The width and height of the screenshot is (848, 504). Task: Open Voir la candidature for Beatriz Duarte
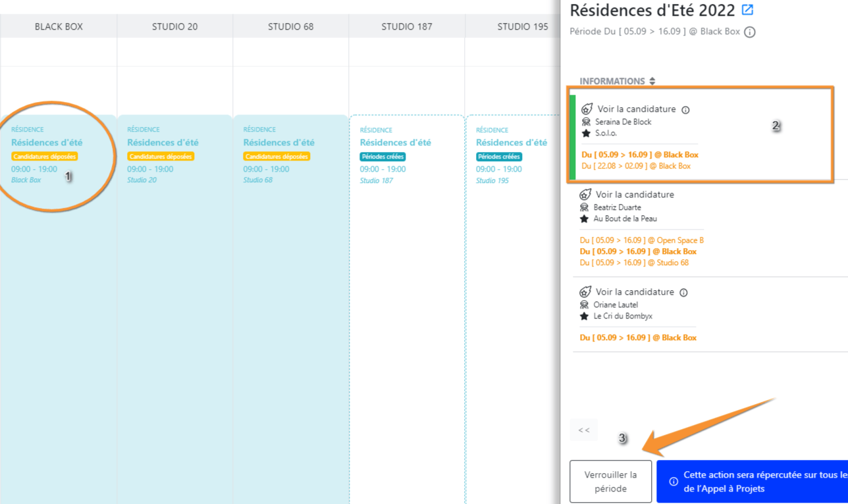click(635, 195)
